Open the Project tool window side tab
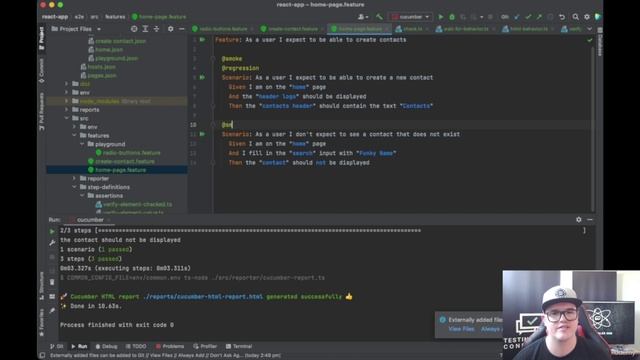Viewport: 640px width, 360px height. tap(41, 38)
